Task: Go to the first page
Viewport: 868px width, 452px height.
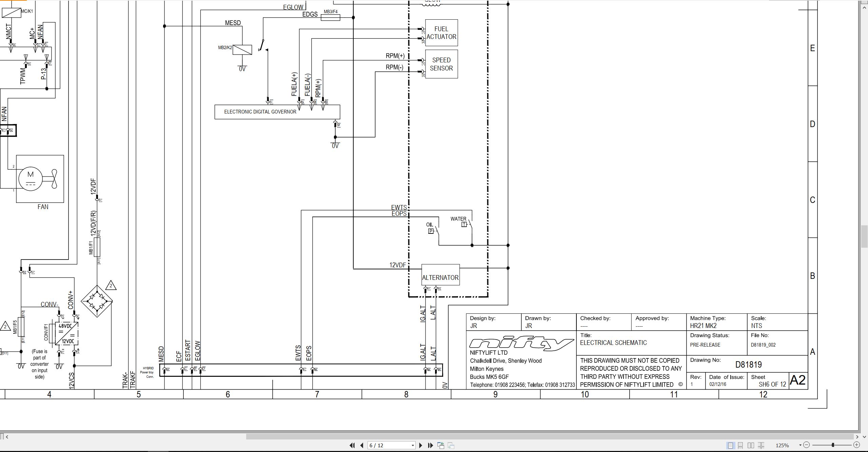Action: click(x=352, y=445)
